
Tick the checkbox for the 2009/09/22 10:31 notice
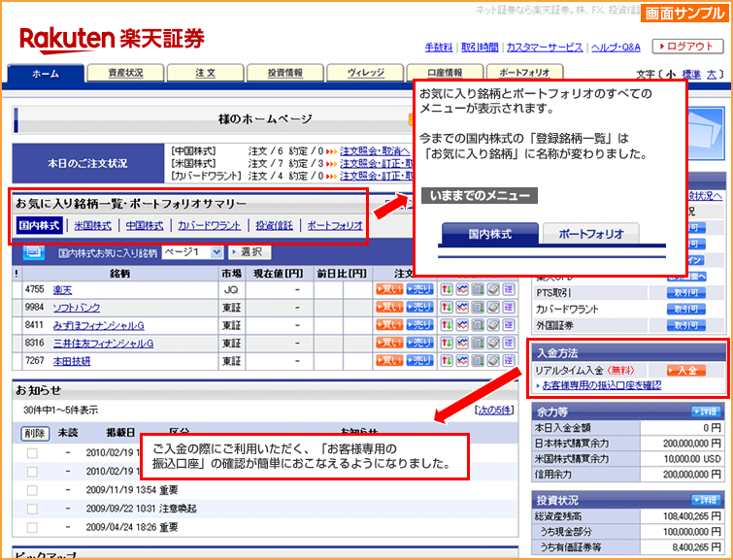pos(32,509)
